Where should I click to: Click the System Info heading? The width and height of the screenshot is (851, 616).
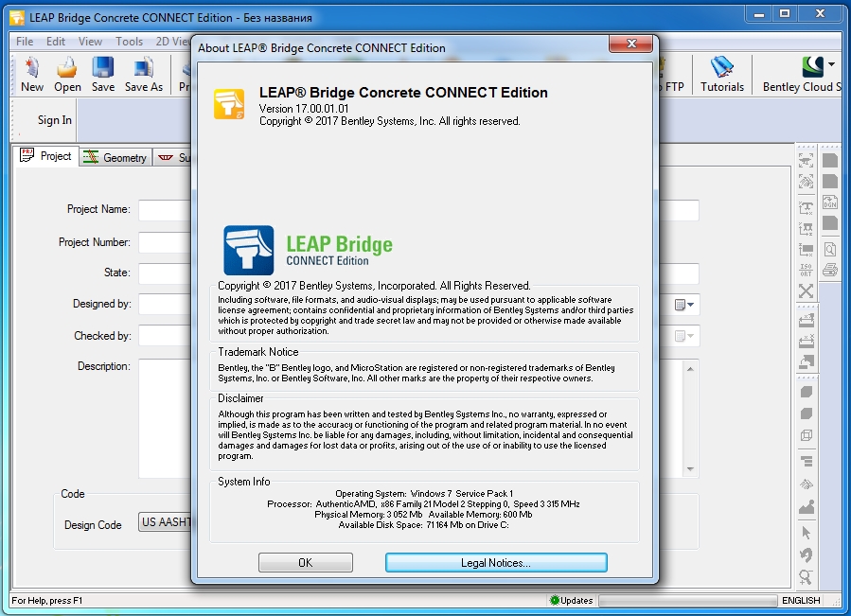(243, 482)
